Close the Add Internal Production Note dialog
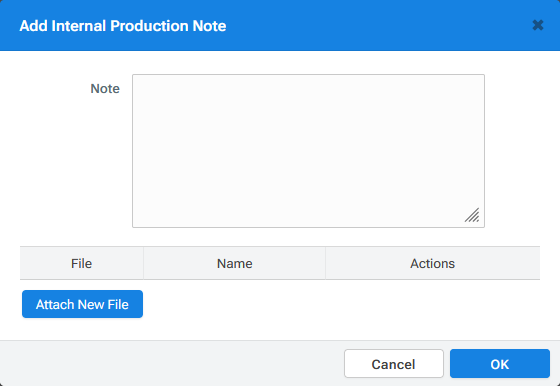This screenshot has width=560, height=386. [x=538, y=25]
